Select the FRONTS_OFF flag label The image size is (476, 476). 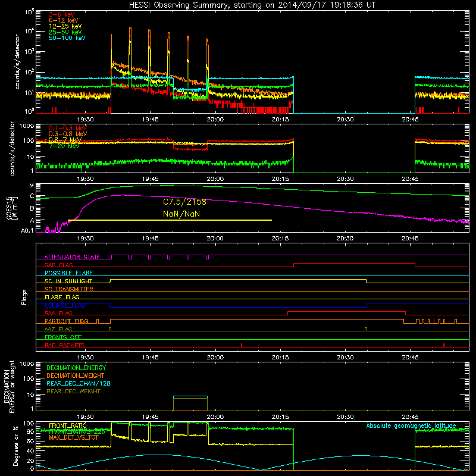pos(63,337)
